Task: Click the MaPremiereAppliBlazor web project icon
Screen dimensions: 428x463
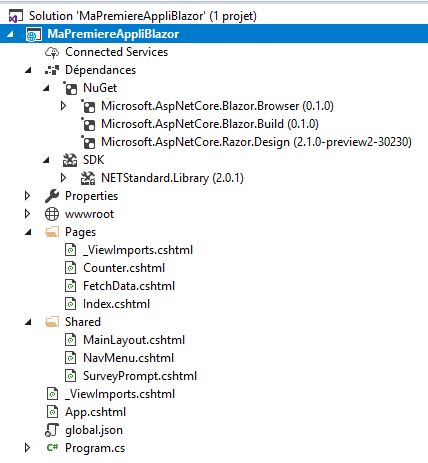Action: [x=34, y=34]
